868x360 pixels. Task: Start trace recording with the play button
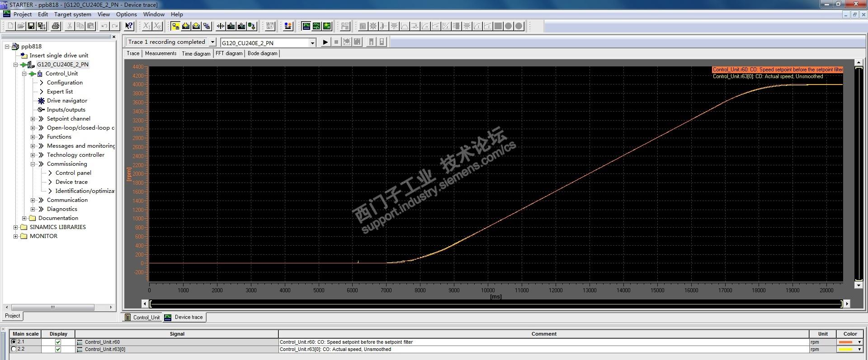(x=325, y=42)
